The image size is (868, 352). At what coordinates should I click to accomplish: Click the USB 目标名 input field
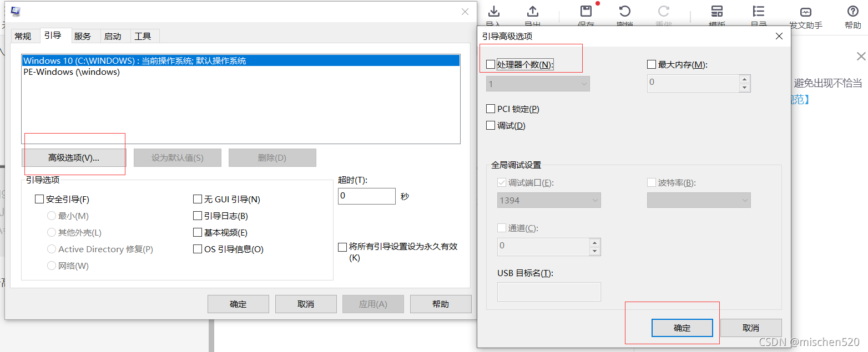(x=548, y=292)
